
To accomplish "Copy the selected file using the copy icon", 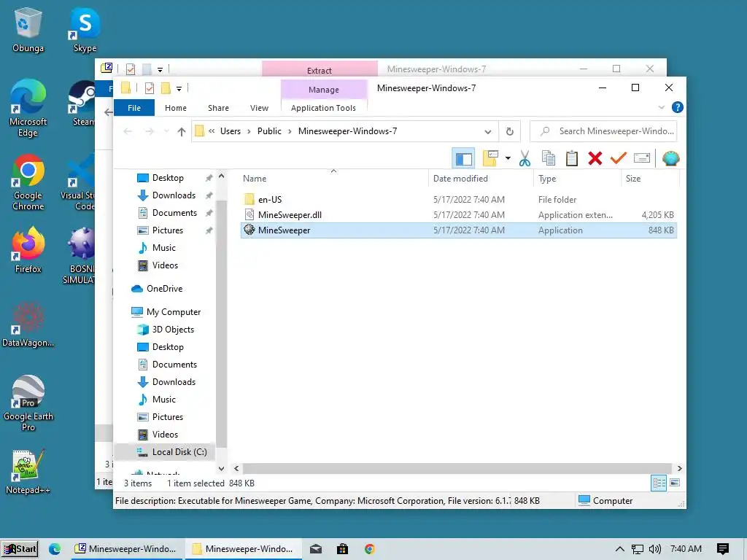I will [x=549, y=158].
